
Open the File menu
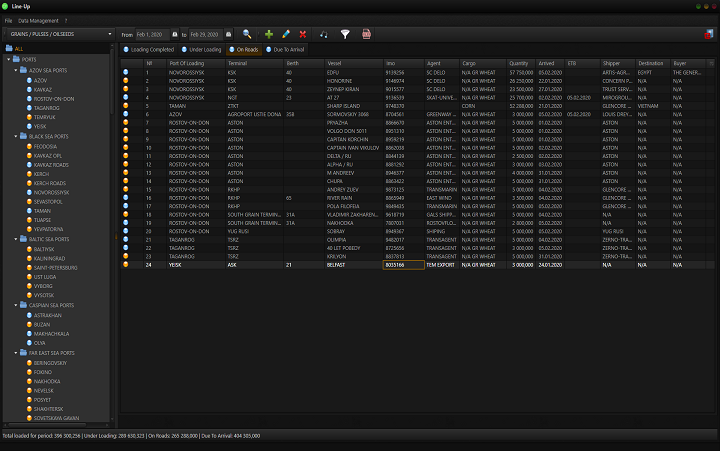point(8,21)
